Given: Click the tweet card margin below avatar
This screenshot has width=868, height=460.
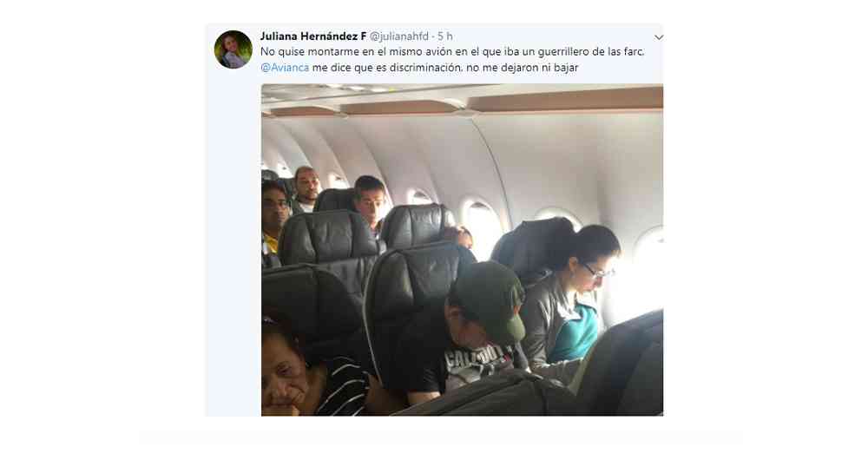Looking at the screenshot, I should tap(233, 244).
